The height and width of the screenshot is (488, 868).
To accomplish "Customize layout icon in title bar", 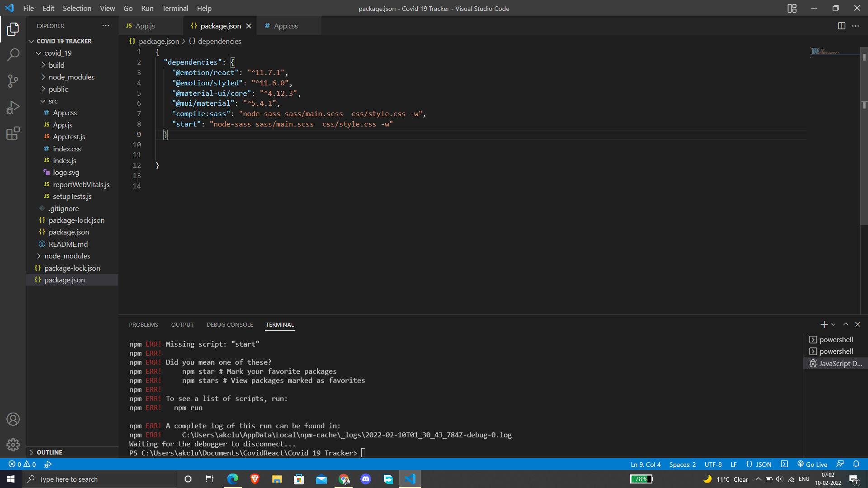I will [792, 8].
